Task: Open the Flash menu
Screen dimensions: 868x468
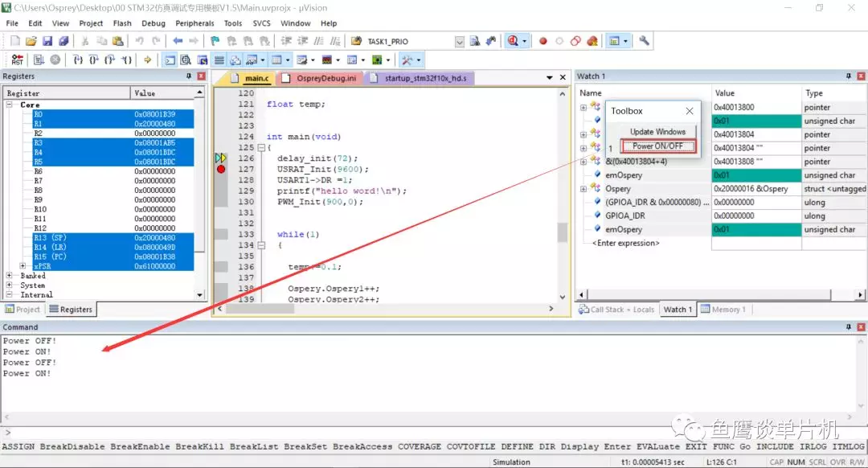Action: coord(122,23)
